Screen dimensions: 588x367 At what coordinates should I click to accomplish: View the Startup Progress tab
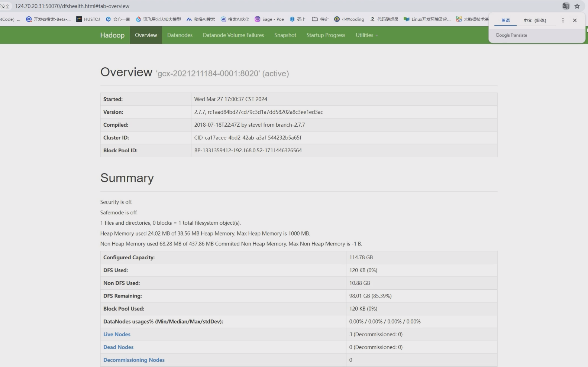pos(326,35)
